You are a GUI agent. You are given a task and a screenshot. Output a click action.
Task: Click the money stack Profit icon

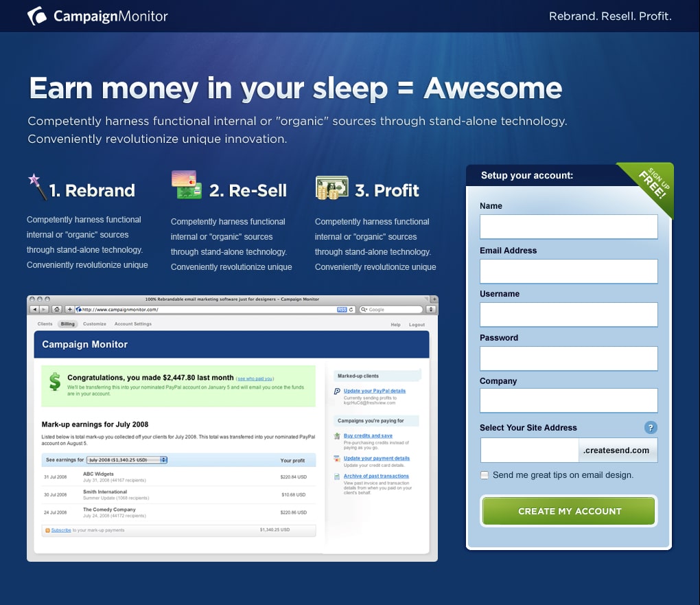(x=331, y=187)
